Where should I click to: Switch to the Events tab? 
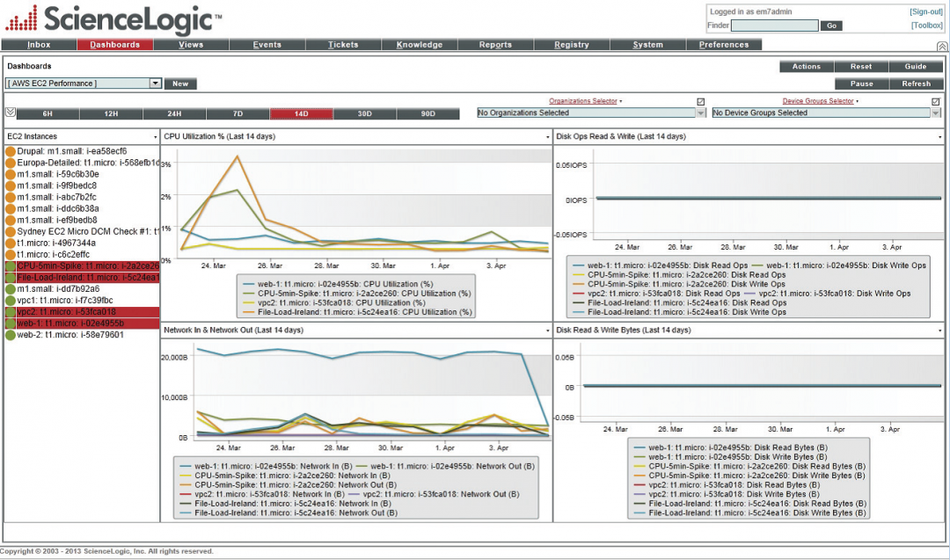coord(267,44)
